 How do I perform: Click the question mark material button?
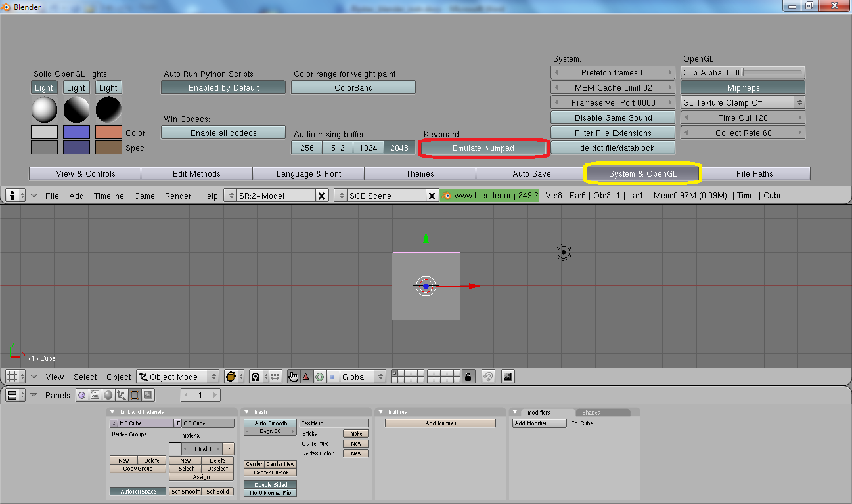(x=228, y=449)
